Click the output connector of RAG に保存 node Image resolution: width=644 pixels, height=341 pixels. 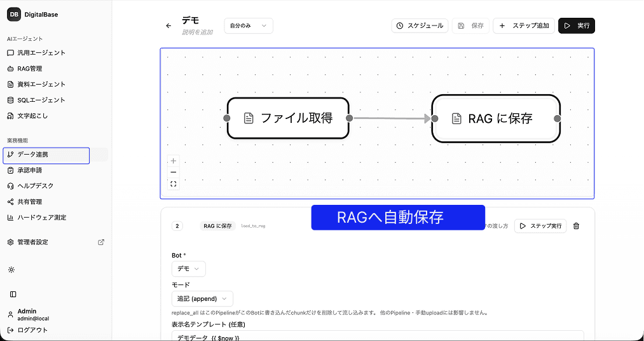pos(558,119)
